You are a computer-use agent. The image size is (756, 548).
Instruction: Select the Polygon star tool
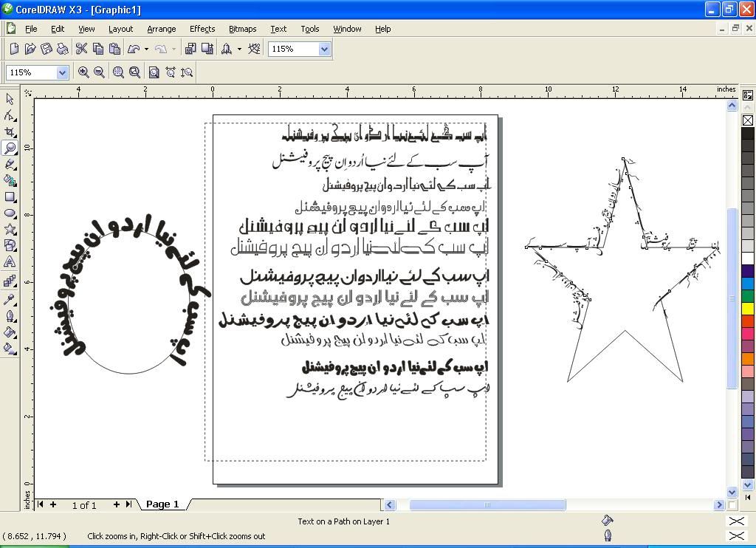(10, 230)
